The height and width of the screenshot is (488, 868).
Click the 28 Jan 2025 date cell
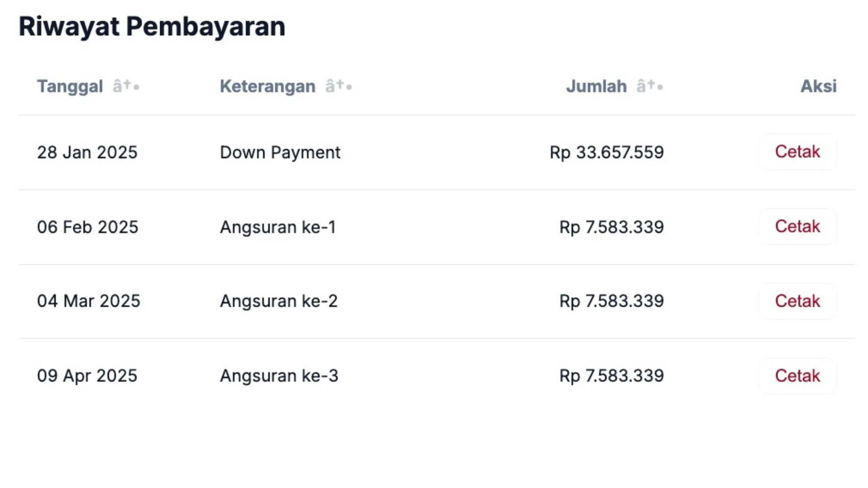tap(87, 152)
